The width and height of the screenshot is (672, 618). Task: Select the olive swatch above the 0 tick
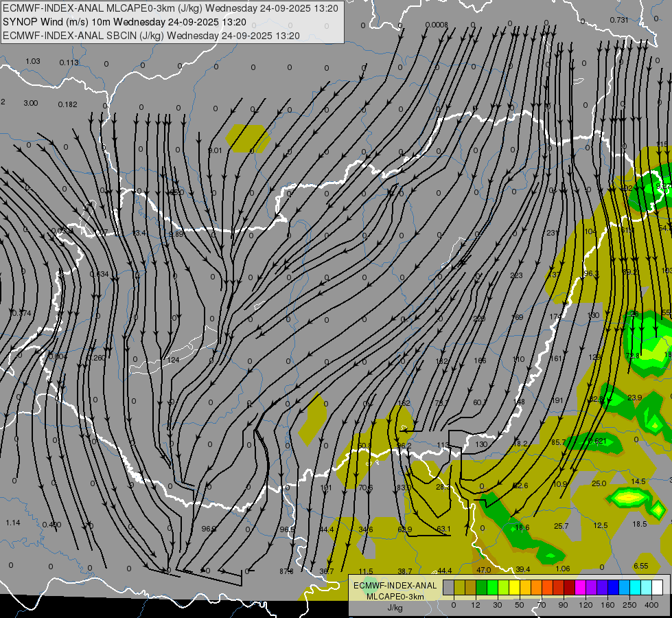click(x=459, y=587)
